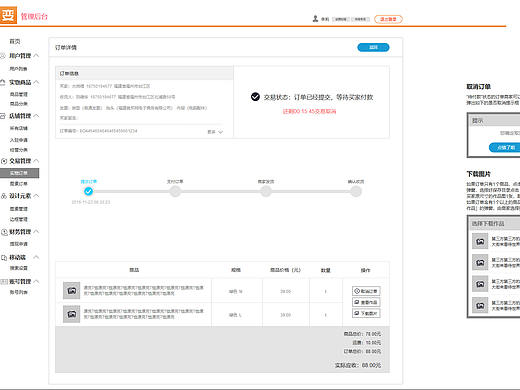The width and height of the screenshot is (520, 390).
Task: Select highlighted order item under 交易管理
Action: tap(19, 173)
